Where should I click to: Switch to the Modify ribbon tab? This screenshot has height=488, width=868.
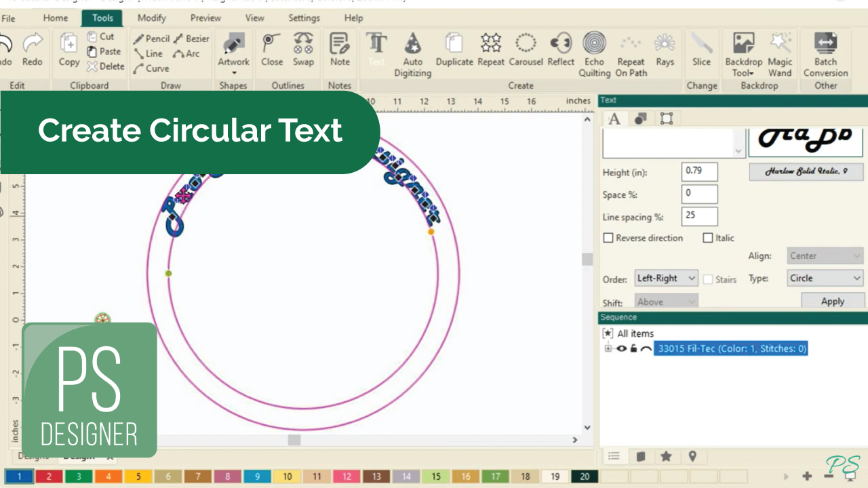[151, 18]
